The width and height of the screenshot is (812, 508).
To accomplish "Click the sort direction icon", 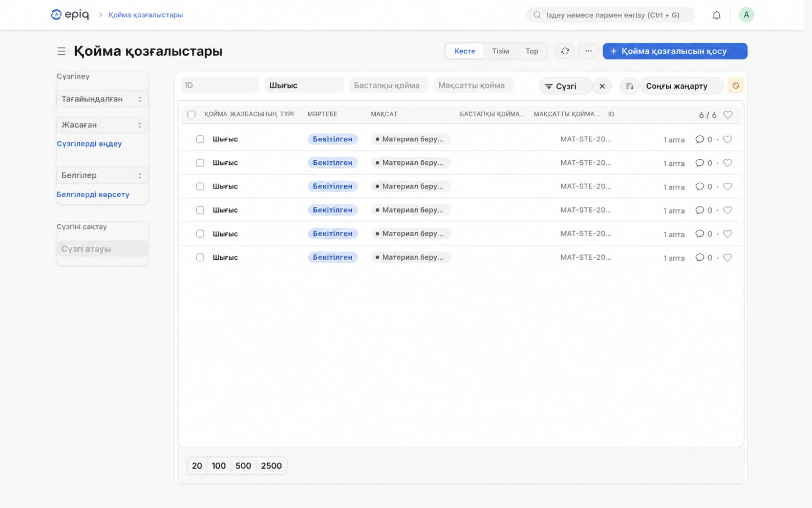I will pos(629,86).
